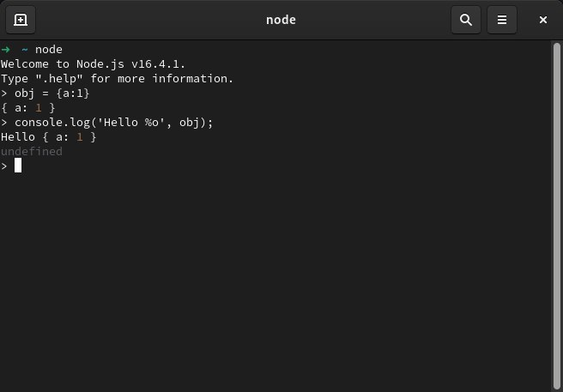
Task: Click the white block cursor at the prompt
Action: [17, 166]
